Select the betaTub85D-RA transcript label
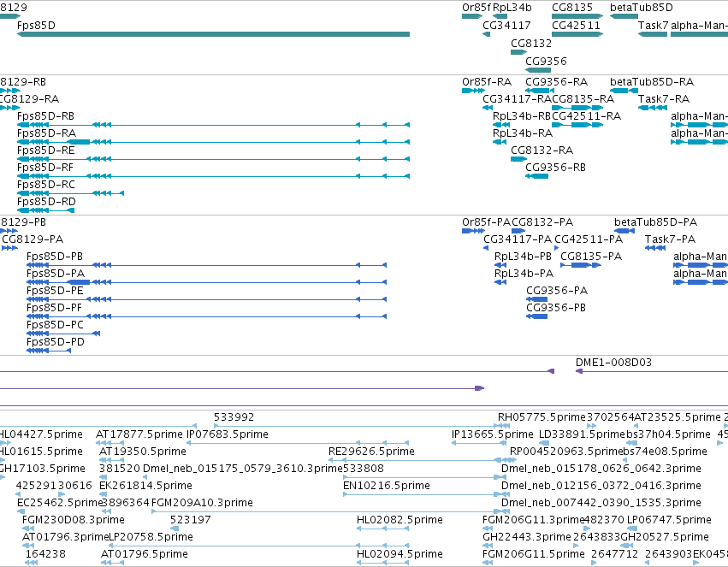 (652, 81)
